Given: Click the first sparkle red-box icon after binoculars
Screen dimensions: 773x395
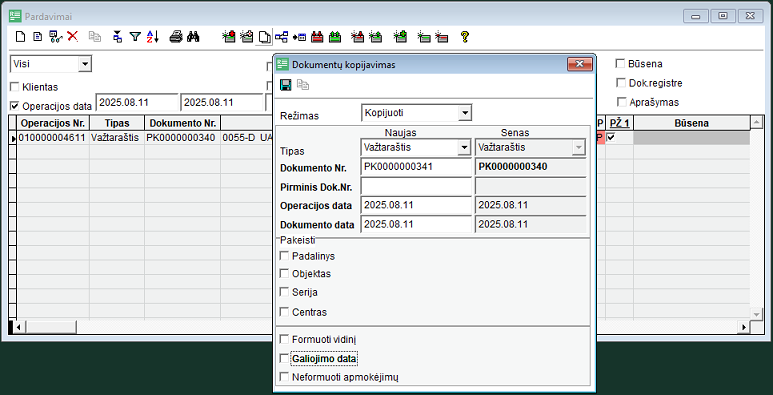Looking at the screenshot, I should (x=229, y=36).
